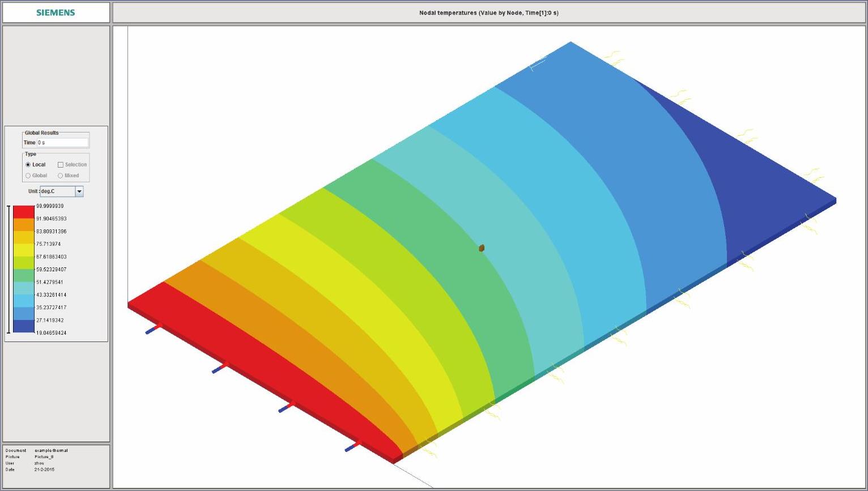Click the rightmost heat load arrow on red edge

click(352, 446)
